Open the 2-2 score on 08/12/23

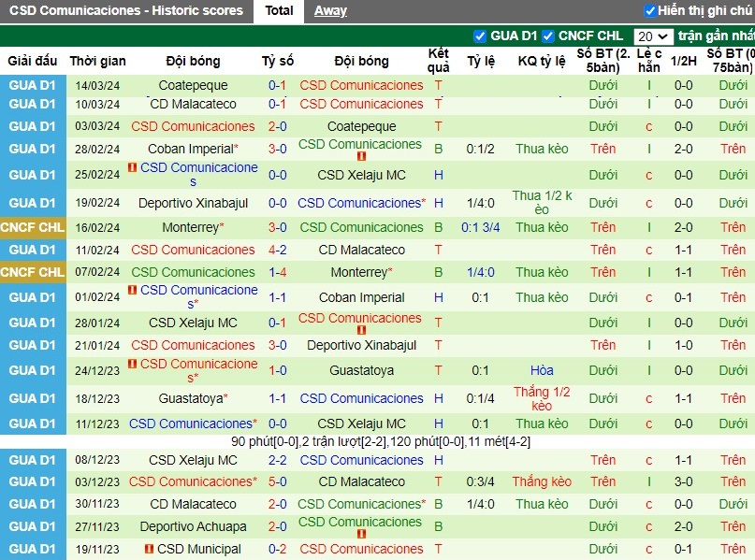point(277,460)
